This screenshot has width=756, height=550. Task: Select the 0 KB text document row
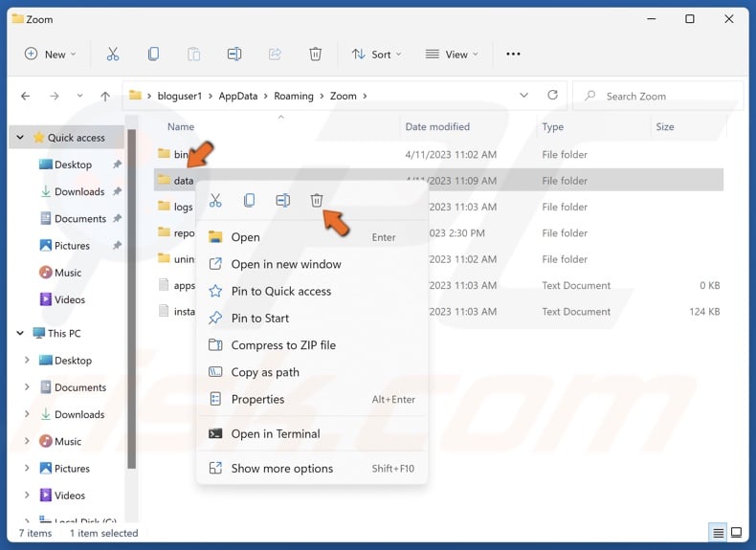click(x=438, y=285)
